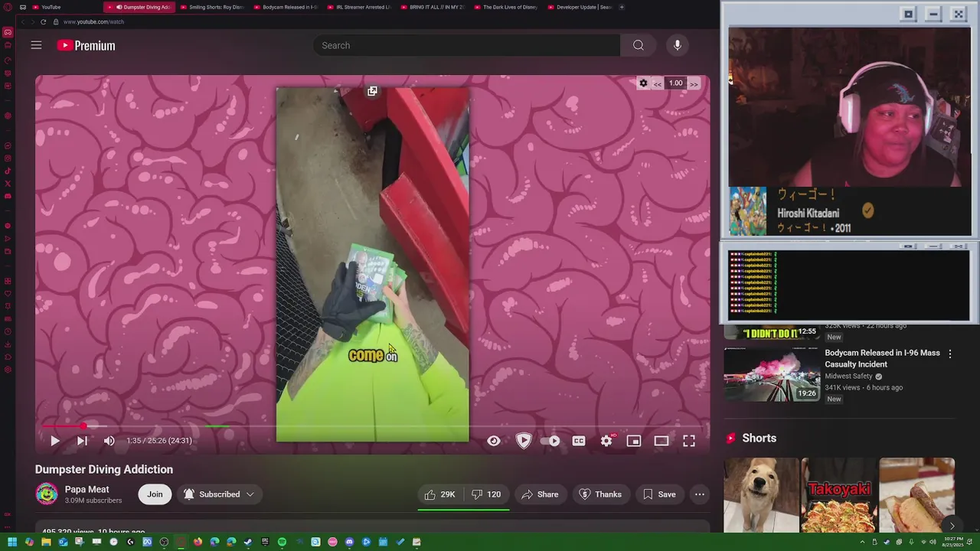Open Opera GX sidebar top gaming icon
Image resolution: width=980 pixels, height=551 pixels.
8,32
